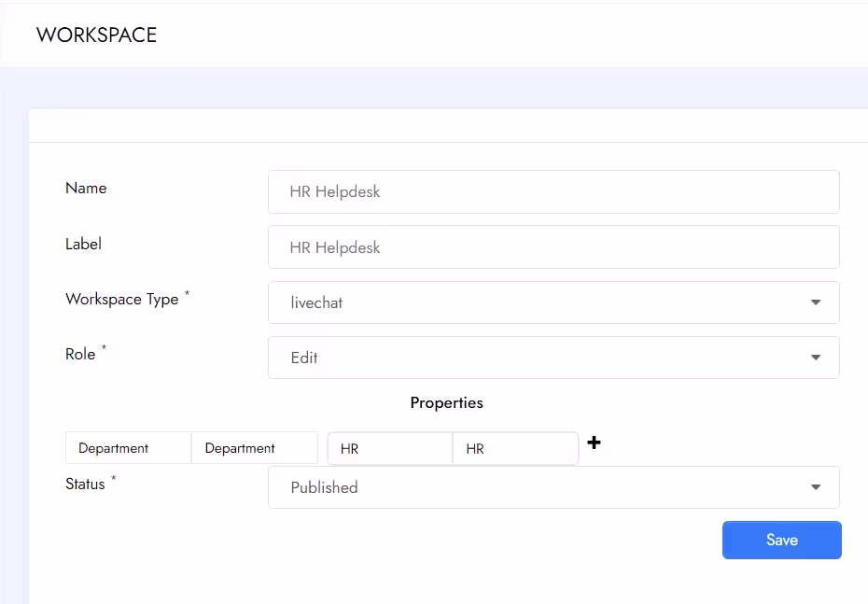The width and height of the screenshot is (868, 604).
Task: Click the Properties section heading
Action: (447, 402)
